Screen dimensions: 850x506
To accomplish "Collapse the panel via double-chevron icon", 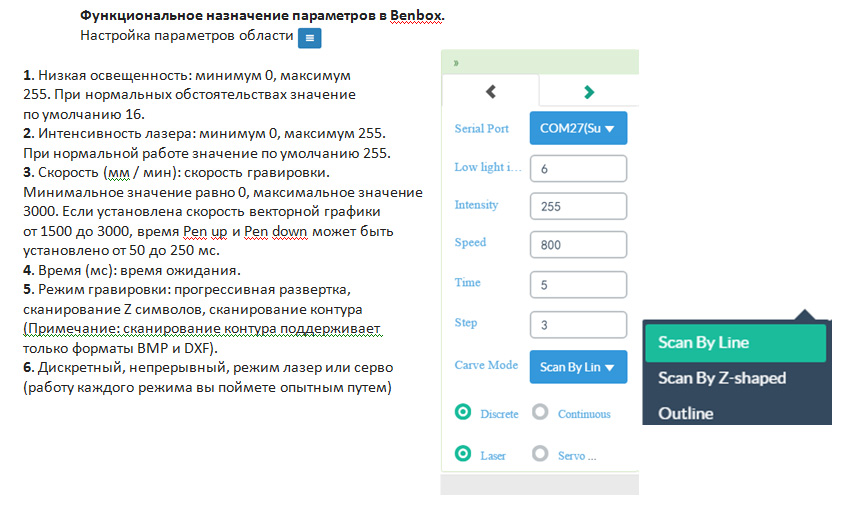I will tap(456, 63).
